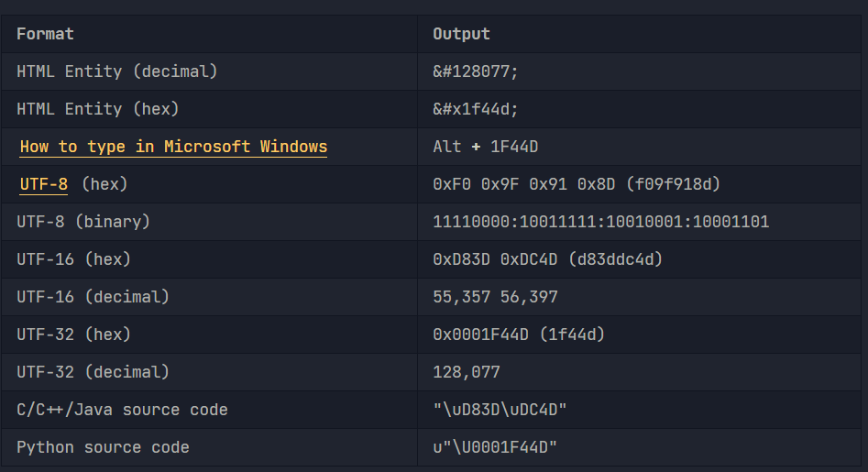The image size is (868, 472).
Task: Click the UTF-8 (binary) format label
Action: tap(83, 222)
